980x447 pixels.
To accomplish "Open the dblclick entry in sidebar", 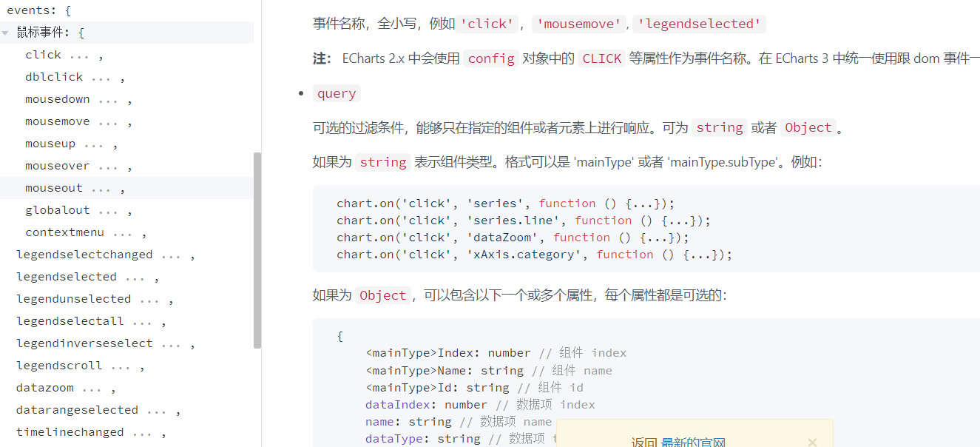I will [54, 77].
